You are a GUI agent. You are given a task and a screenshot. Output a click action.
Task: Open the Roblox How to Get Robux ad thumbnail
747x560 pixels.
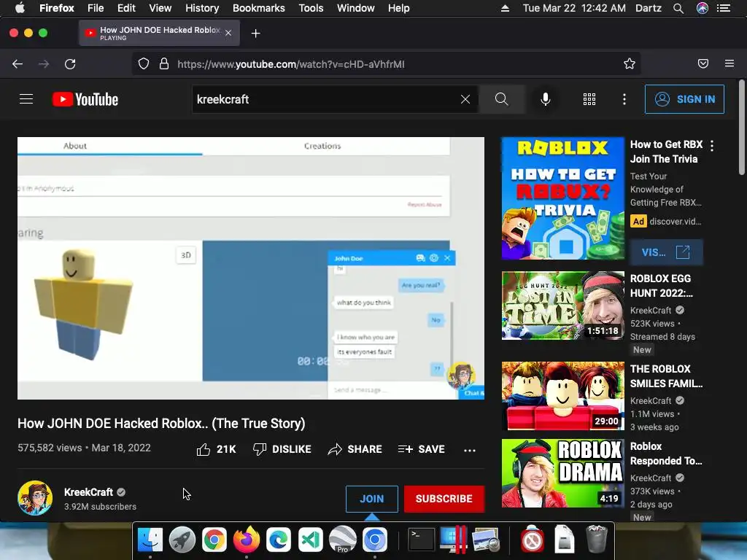pyautogui.click(x=563, y=198)
